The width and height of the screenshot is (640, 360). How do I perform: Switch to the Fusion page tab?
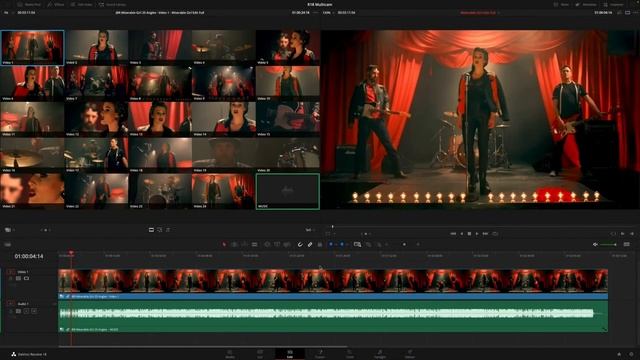click(x=320, y=354)
